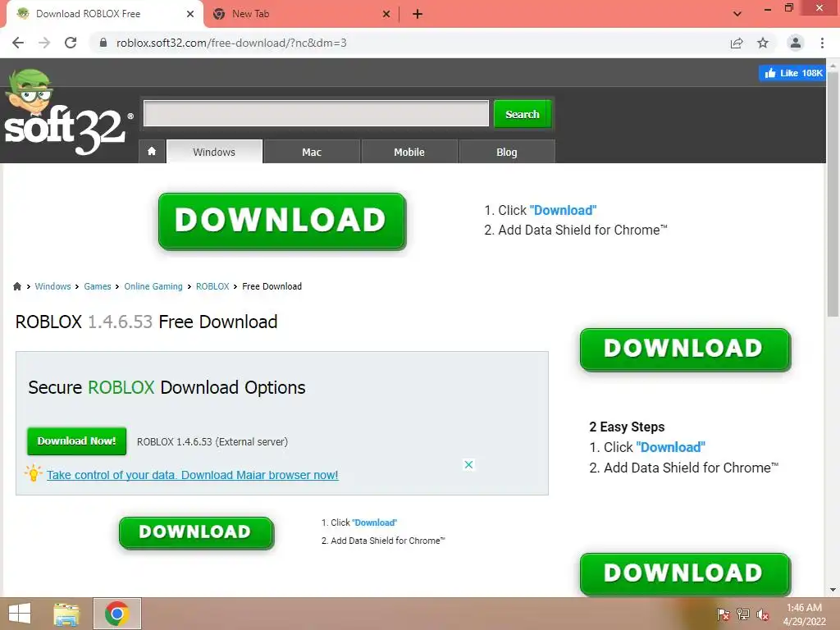The height and width of the screenshot is (630, 840).
Task: Click "Download" link under 2 Easy Steps
Action: point(671,447)
